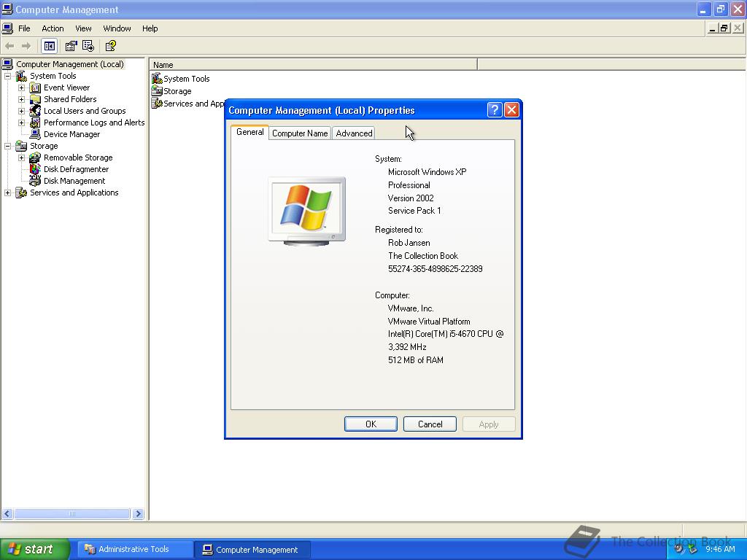Click the Name column header
Viewport: 747px width, 560px height.
point(313,65)
